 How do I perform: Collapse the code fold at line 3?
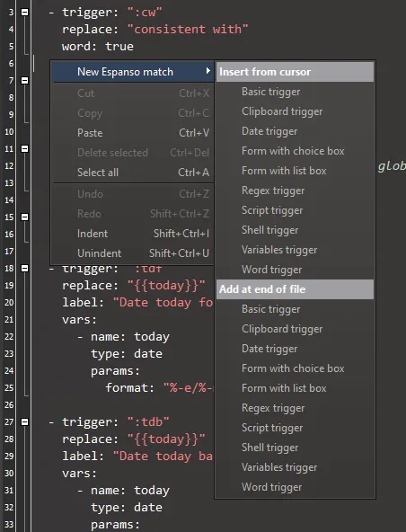[x=25, y=13]
